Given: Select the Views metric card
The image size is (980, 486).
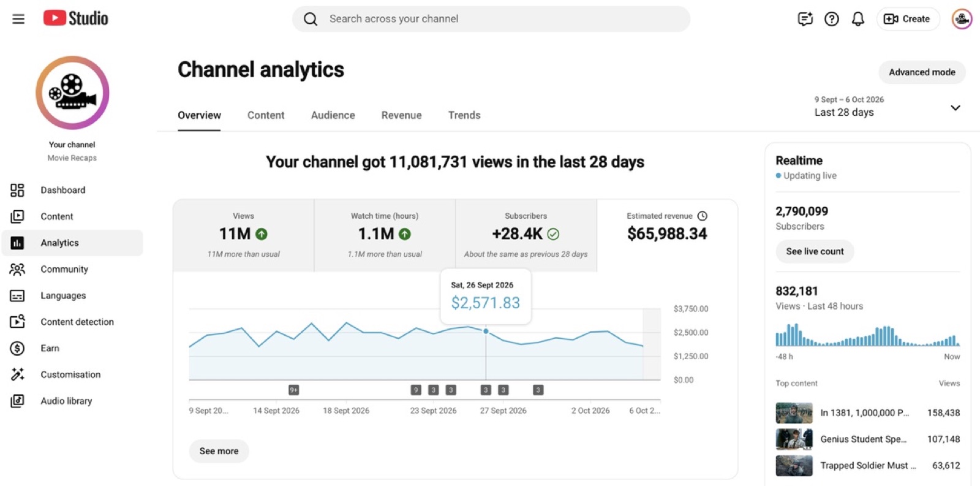Looking at the screenshot, I should click(243, 235).
